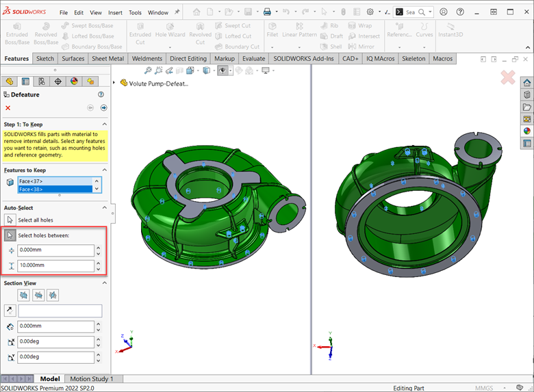534x392 pixels.
Task: Open the PropertyManager tab
Action: [25, 81]
